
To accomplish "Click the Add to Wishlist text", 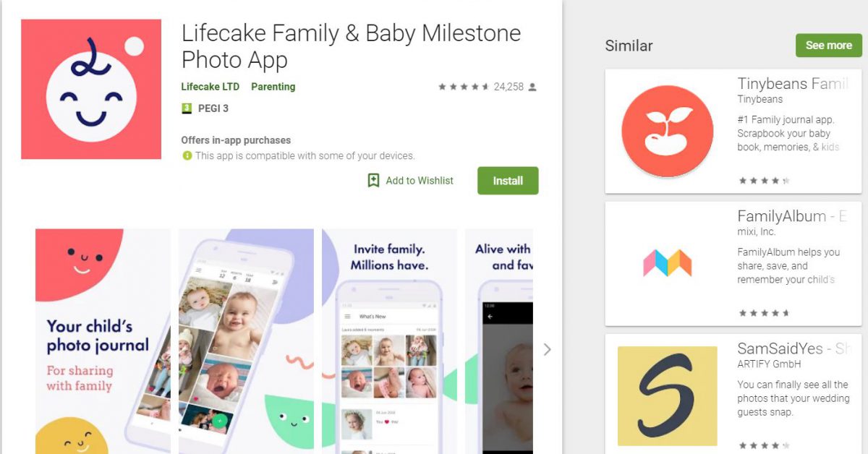I will click(420, 181).
